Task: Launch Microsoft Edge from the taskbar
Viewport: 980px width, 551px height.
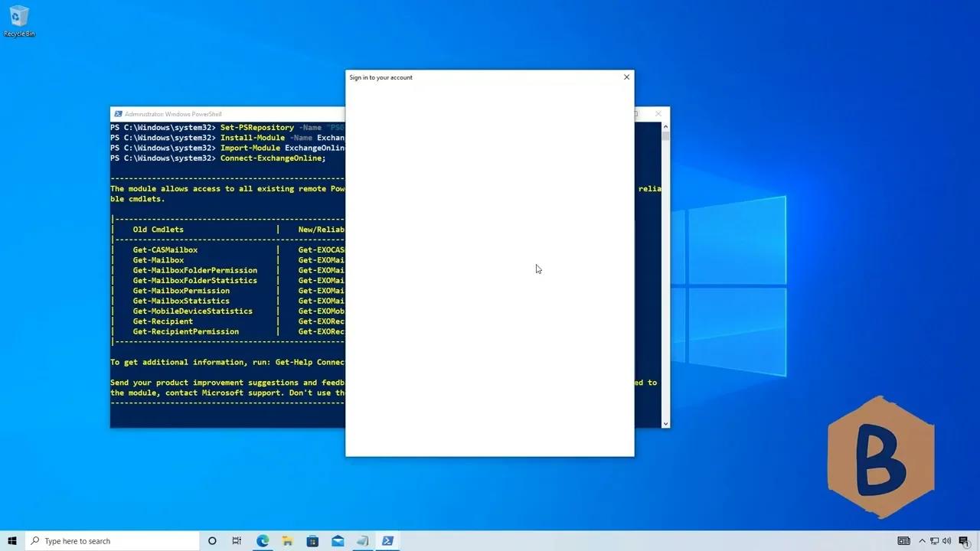Action: (x=263, y=541)
